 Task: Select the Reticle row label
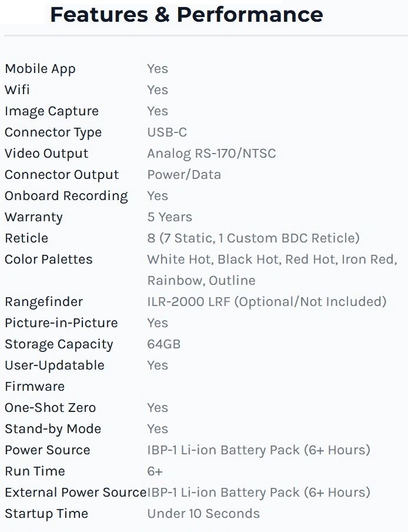pyautogui.click(x=26, y=238)
